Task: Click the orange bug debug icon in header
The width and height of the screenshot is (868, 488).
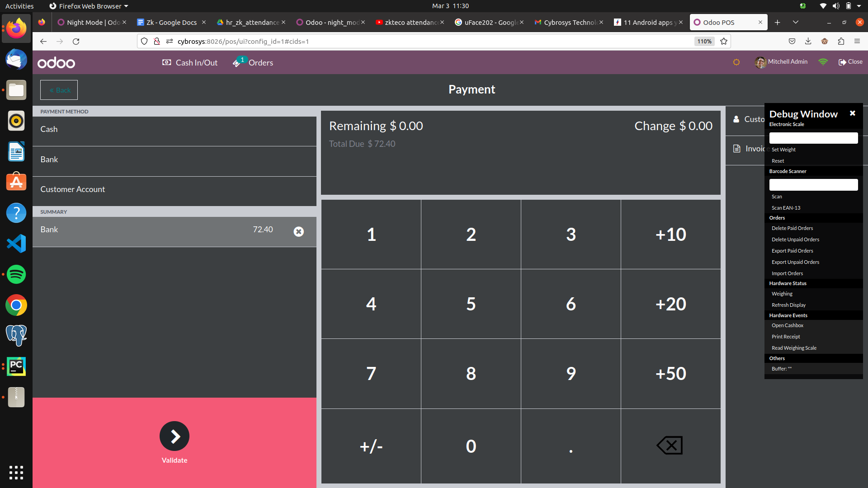Action: (x=736, y=62)
